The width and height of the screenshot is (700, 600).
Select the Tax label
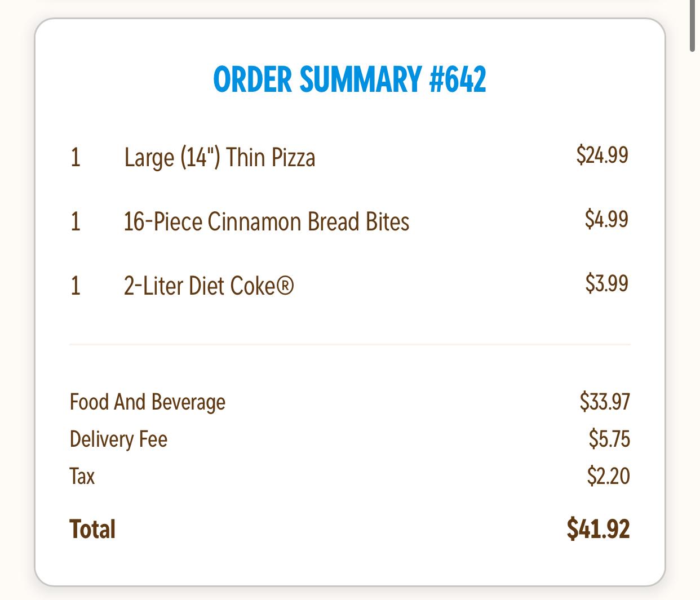tap(82, 477)
